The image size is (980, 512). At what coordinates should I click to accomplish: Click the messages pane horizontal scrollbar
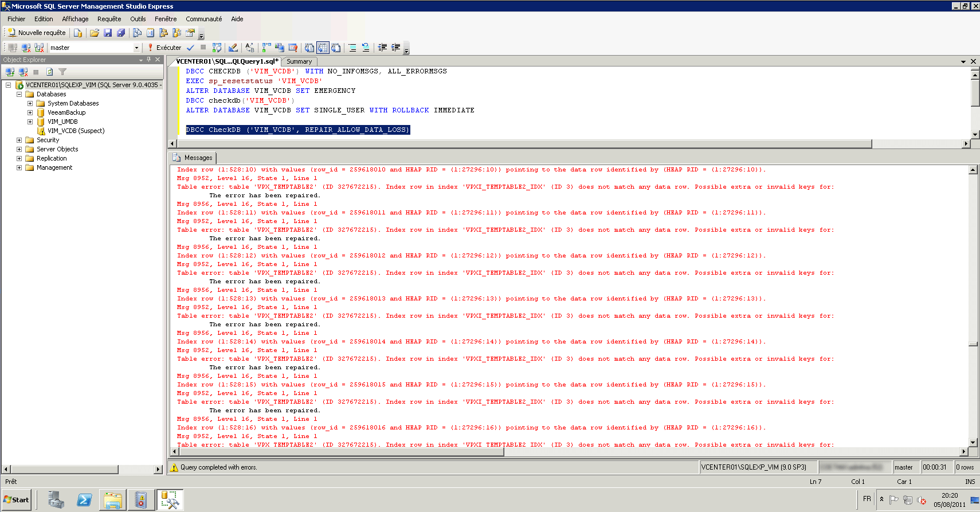(x=340, y=452)
